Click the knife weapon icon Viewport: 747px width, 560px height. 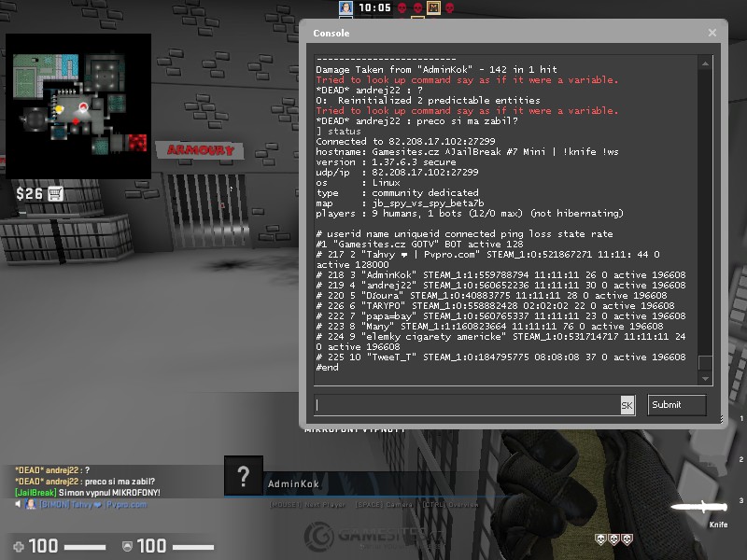click(x=698, y=507)
